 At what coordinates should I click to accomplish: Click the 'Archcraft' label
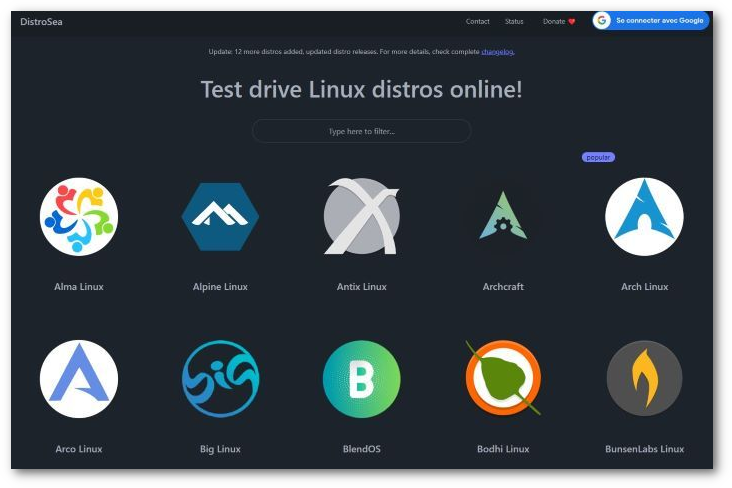(503, 287)
